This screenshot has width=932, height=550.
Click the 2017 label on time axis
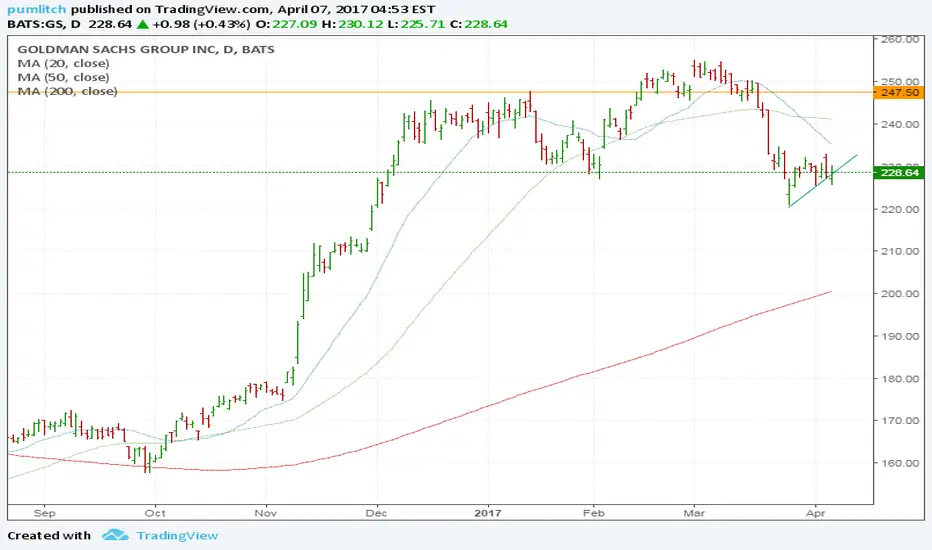pyautogui.click(x=488, y=513)
